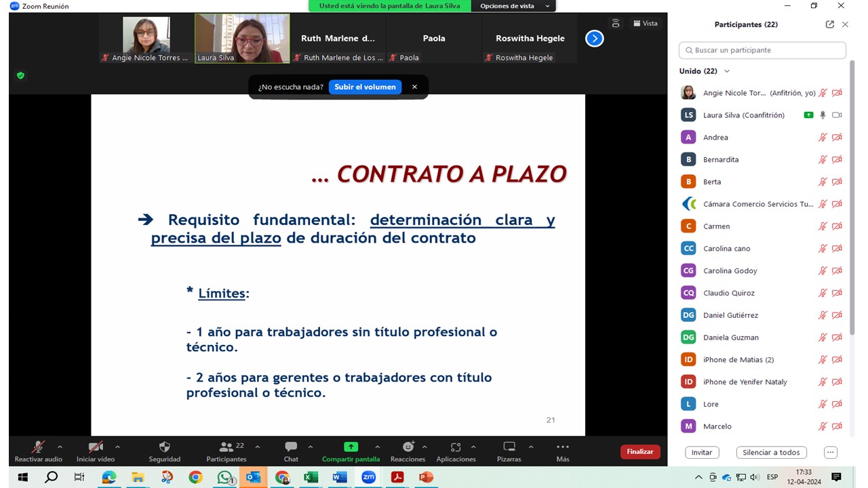Pop out the participants panel
The height and width of the screenshot is (488, 868).
[x=829, y=24]
